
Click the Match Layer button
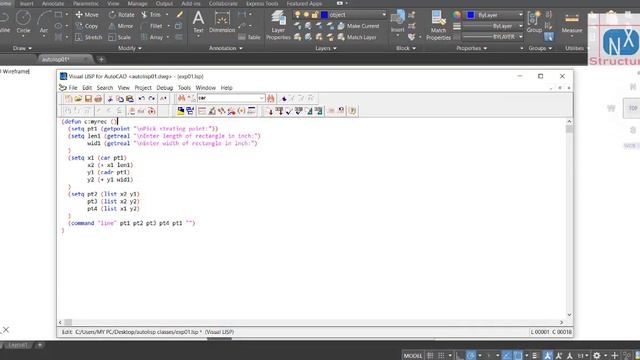(357, 37)
